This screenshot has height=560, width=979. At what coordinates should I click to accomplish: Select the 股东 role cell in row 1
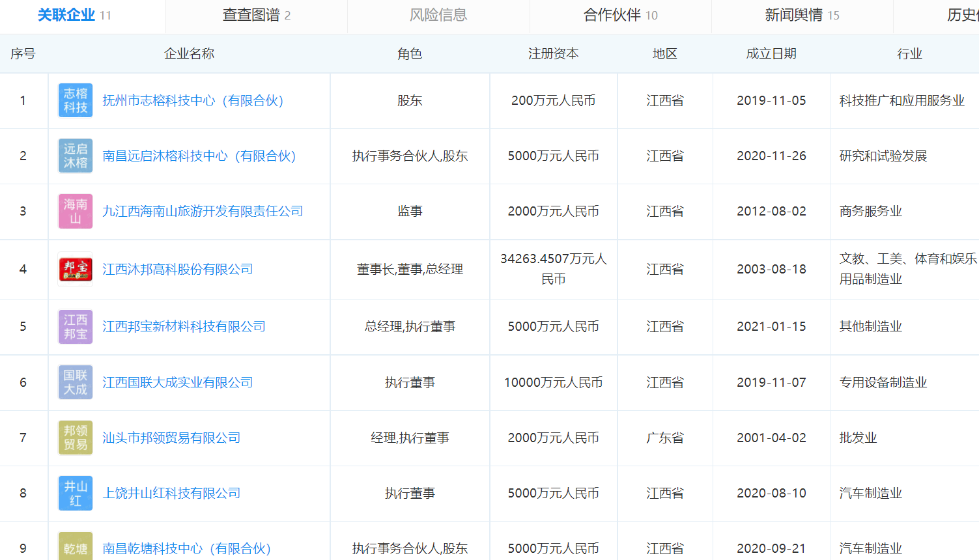point(410,101)
